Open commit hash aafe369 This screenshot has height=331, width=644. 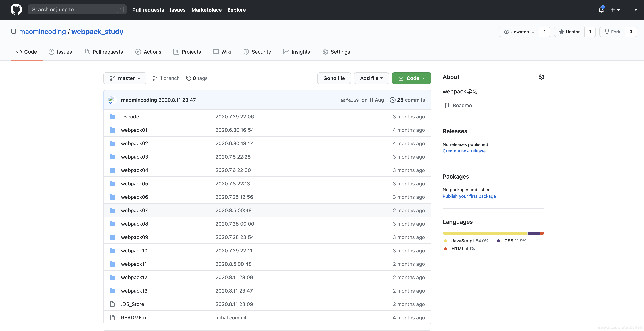(349, 100)
